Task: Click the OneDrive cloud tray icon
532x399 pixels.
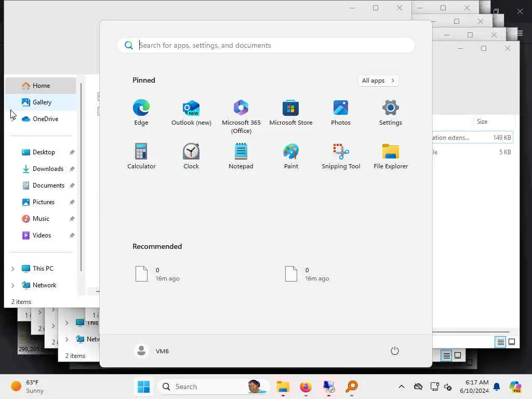Action: [x=418, y=387]
